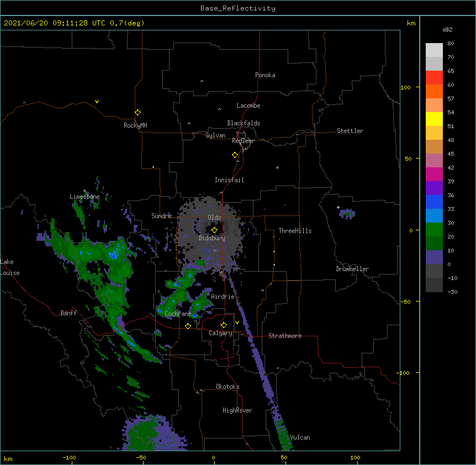This screenshot has width=476, height=465.
Task: Click the yellow diamond marker above RockyMH
Action: point(138,113)
